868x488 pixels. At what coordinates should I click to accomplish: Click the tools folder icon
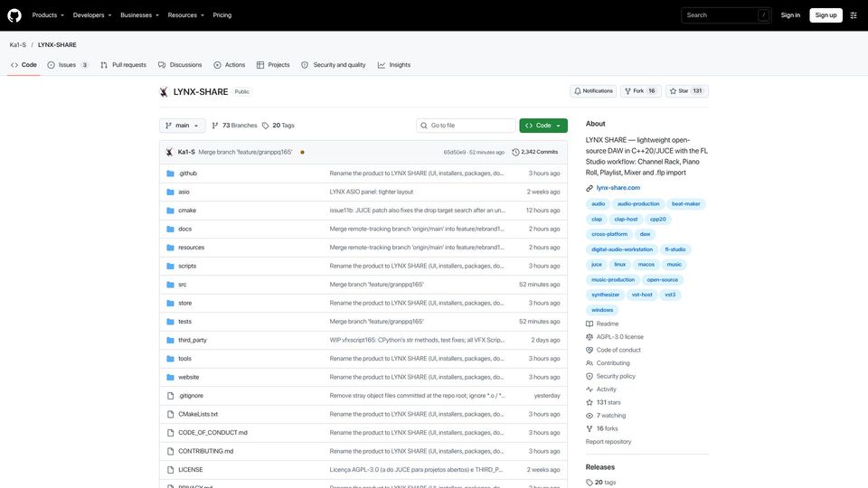[x=171, y=359]
